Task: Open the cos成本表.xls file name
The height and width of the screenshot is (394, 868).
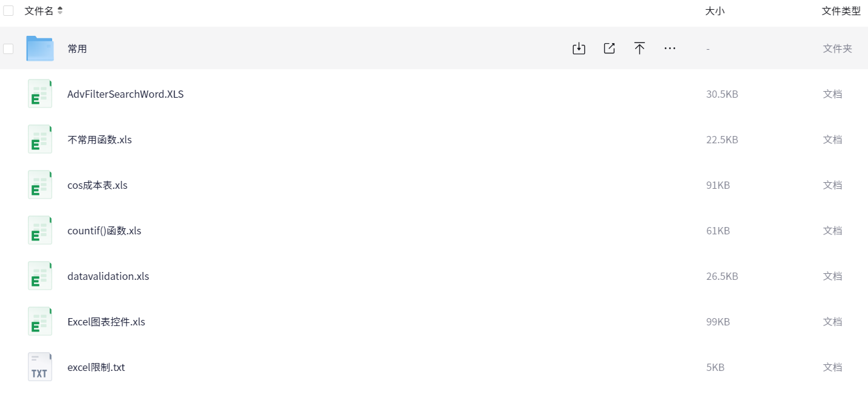Action: coord(98,185)
